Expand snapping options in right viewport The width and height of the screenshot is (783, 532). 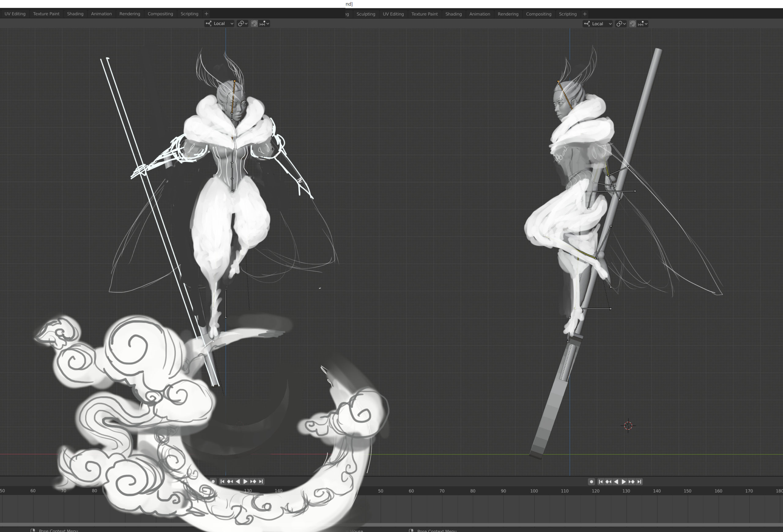(643, 24)
